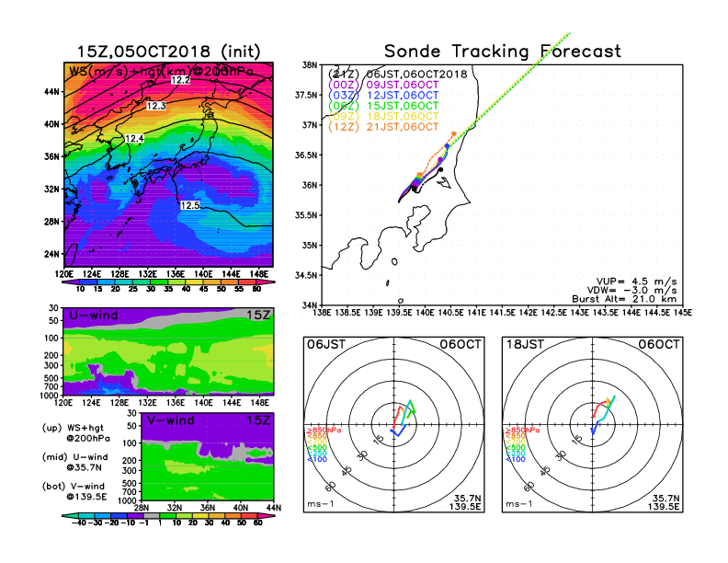Click the '38N' label on the tracking map axis

pyautogui.click(x=310, y=64)
